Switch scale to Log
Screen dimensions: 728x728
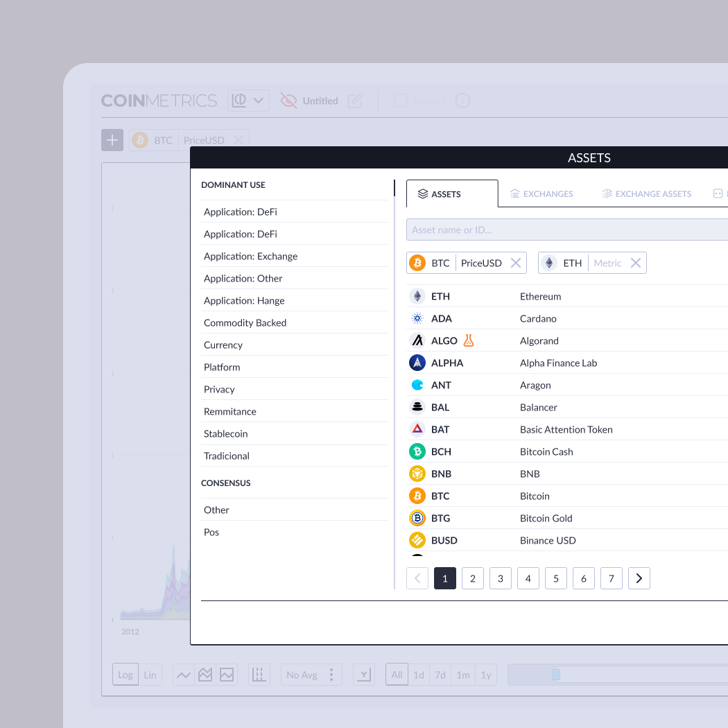(x=125, y=675)
